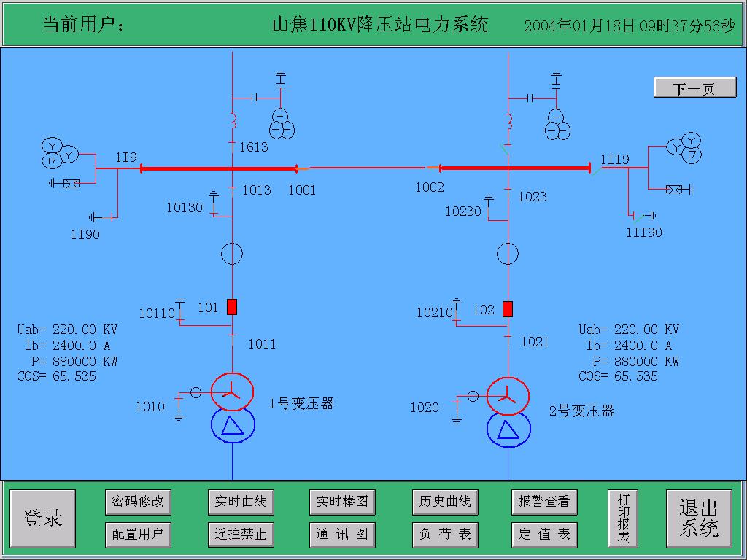Click the 山焦110KV降压站电力系统 title
This screenshot has width=747, height=560.
click(380, 24)
